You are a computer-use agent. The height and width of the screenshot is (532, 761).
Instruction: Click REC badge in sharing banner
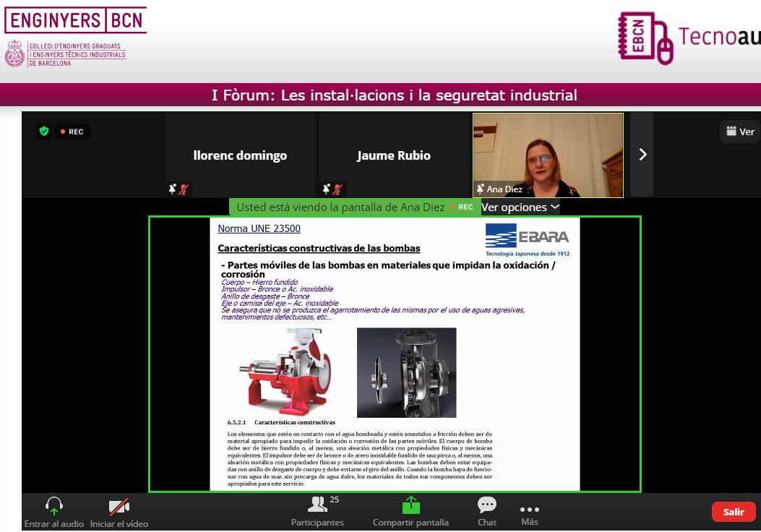(x=462, y=207)
